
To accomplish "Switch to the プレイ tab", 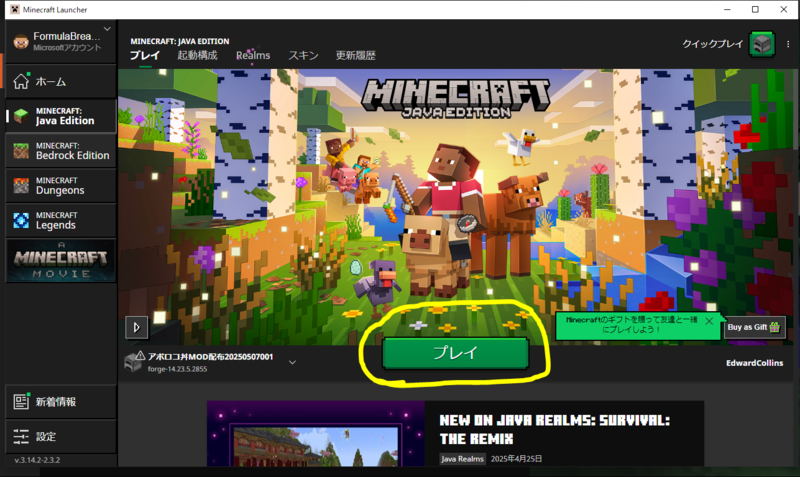I will pyautogui.click(x=145, y=56).
